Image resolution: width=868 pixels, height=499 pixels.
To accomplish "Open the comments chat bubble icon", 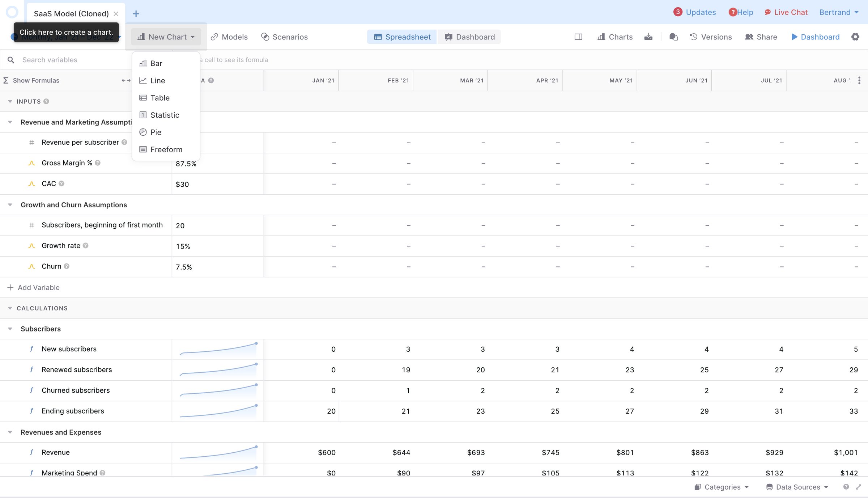I will 673,37.
